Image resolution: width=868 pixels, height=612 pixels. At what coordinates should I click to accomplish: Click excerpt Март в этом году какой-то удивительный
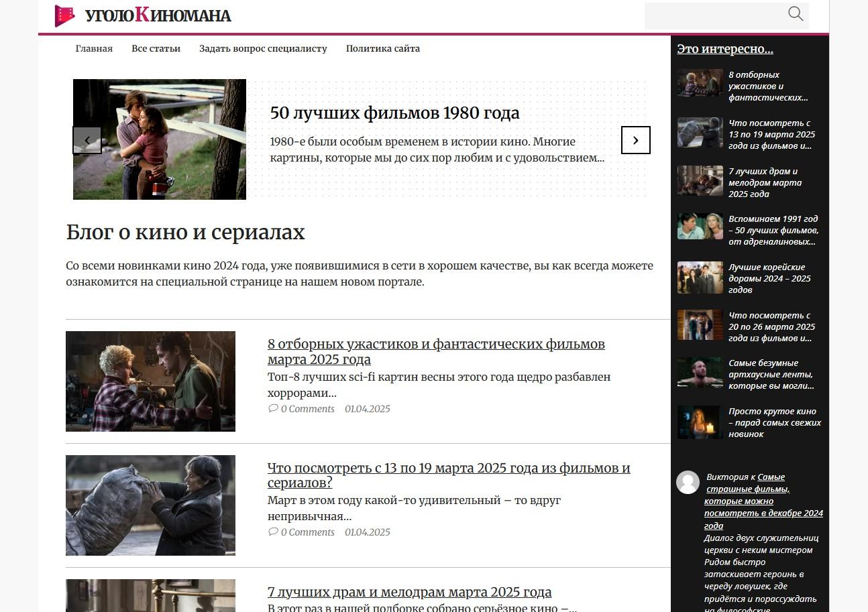414,508
